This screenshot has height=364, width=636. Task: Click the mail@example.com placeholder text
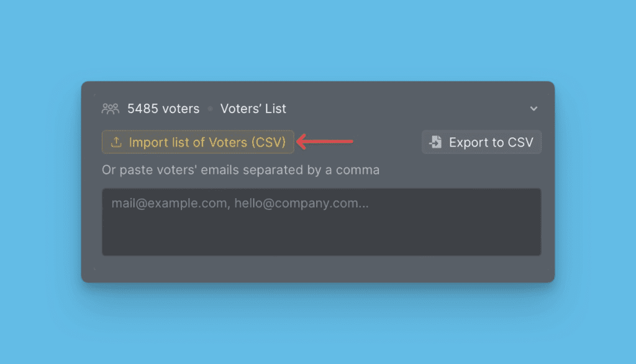[170, 203]
